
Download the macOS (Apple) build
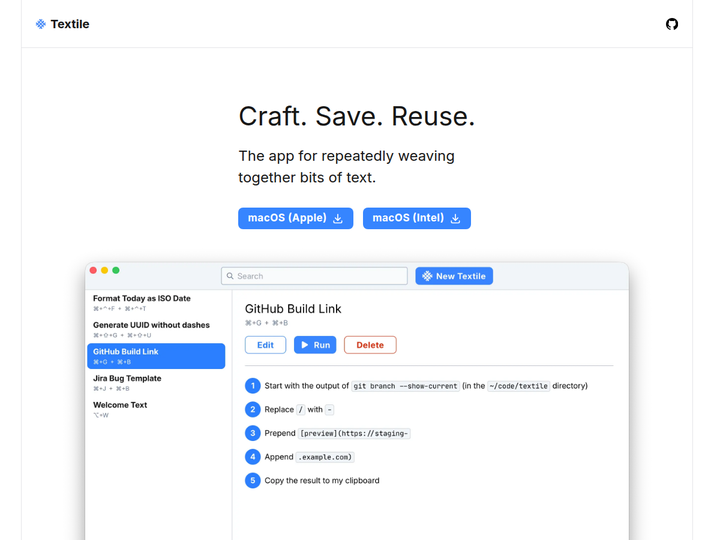point(295,218)
